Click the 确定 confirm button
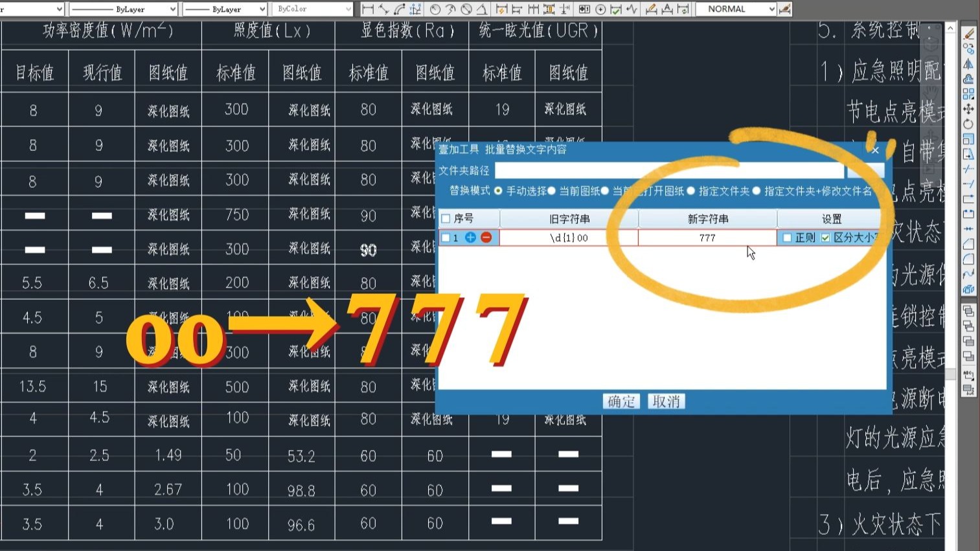 [x=621, y=401]
